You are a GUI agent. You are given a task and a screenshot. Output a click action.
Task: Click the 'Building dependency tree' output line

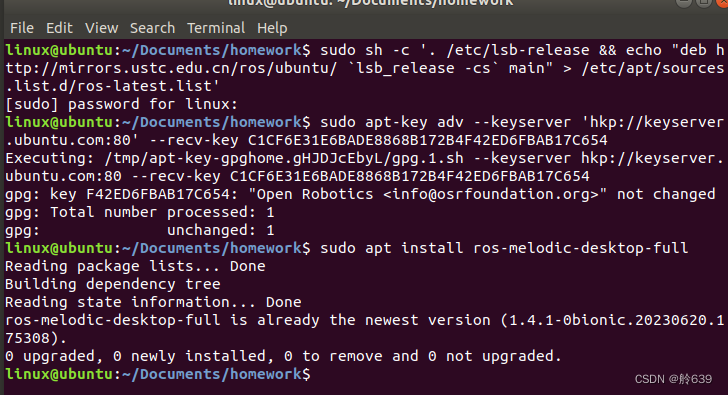tap(113, 284)
